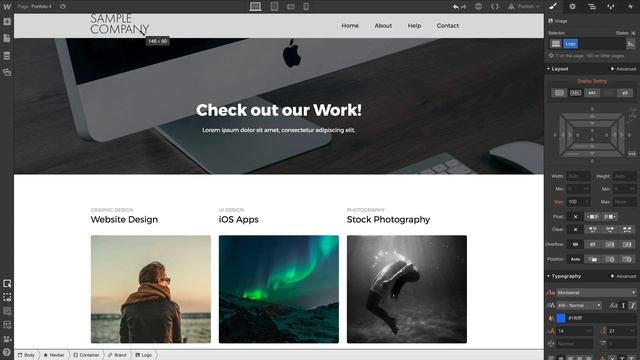Open more spacing options (three dots)
The image size is (640, 360).
click(x=632, y=154)
